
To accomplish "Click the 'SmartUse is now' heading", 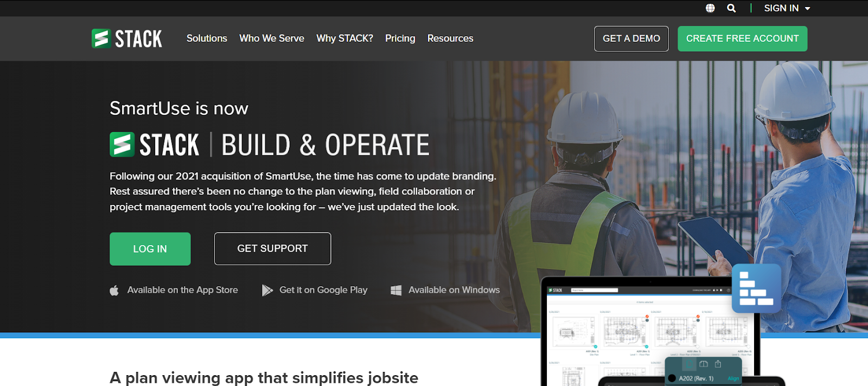I will point(179,108).
